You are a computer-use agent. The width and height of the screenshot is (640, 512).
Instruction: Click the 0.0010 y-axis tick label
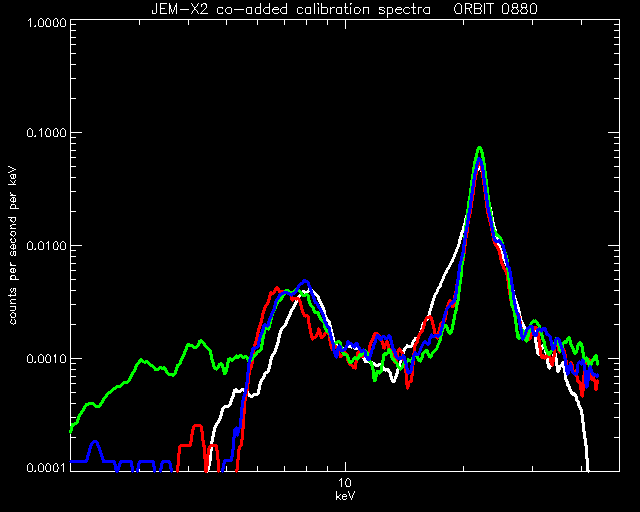[x=46, y=359]
